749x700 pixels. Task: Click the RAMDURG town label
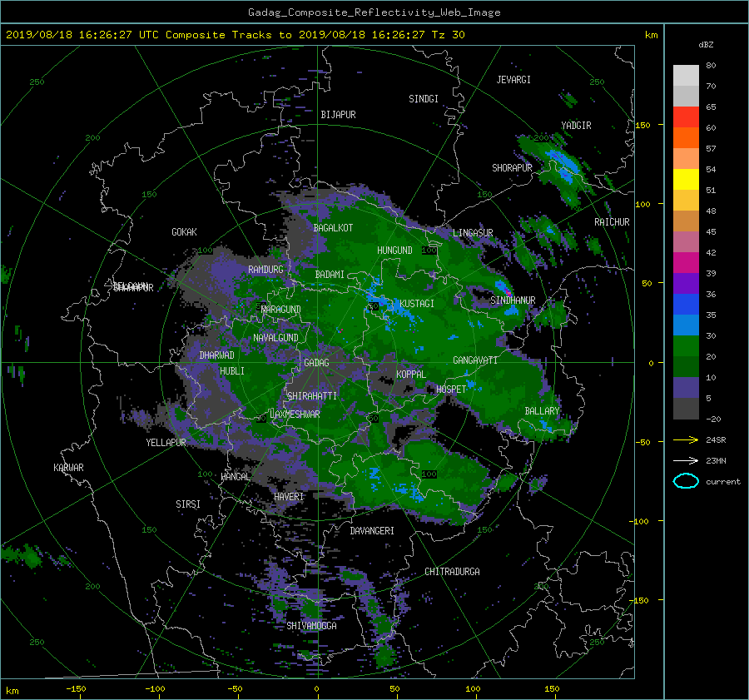[265, 270]
